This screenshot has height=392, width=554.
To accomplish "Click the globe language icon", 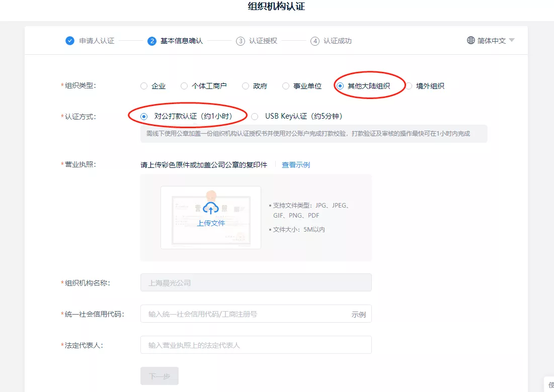I will point(470,40).
